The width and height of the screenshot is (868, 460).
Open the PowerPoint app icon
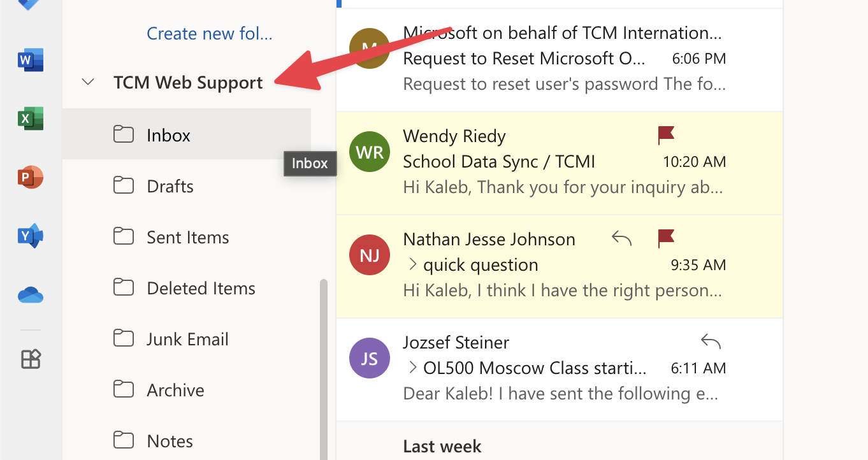31,178
